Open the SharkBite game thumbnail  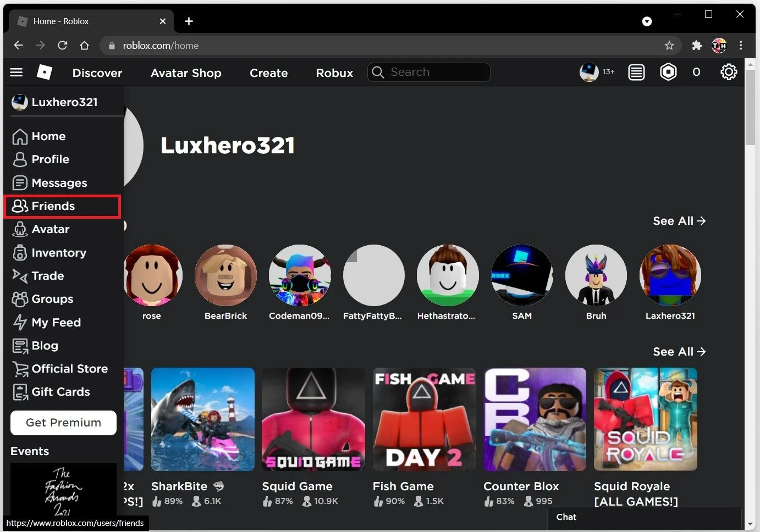tap(203, 419)
